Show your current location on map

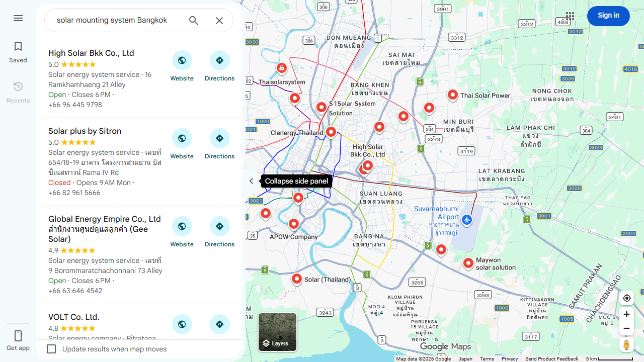click(626, 298)
